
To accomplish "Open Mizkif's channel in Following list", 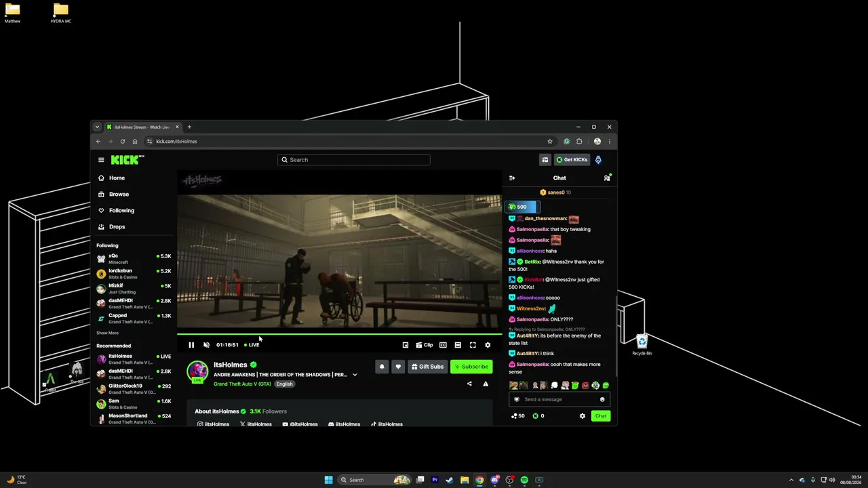I will 134,288.
